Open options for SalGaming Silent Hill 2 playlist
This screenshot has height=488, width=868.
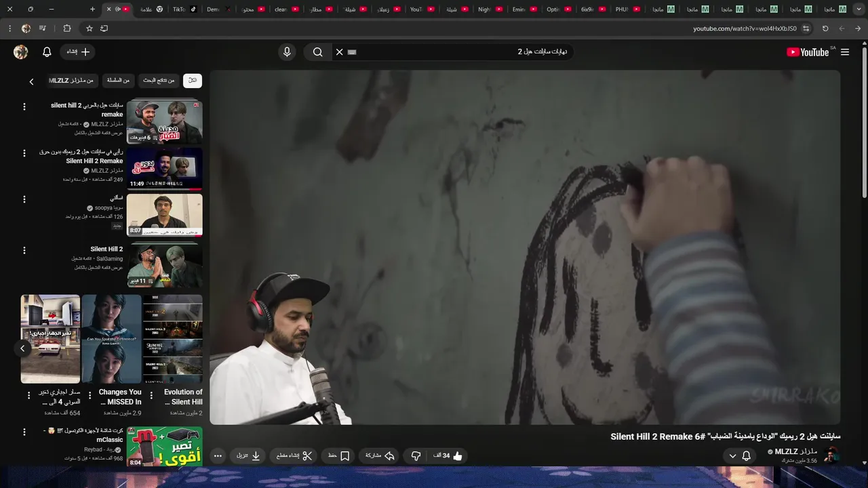point(24,251)
